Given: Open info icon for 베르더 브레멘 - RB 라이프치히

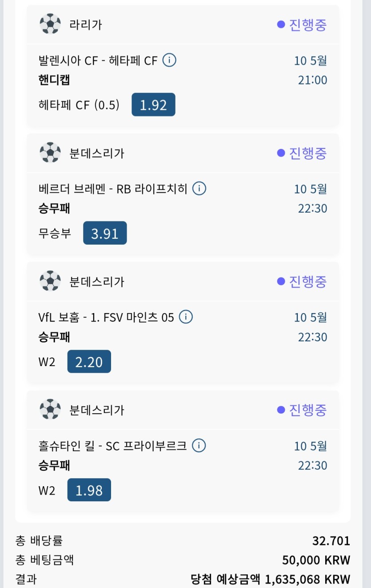Looking at the screenshot, I should click(x=199, y=189).
